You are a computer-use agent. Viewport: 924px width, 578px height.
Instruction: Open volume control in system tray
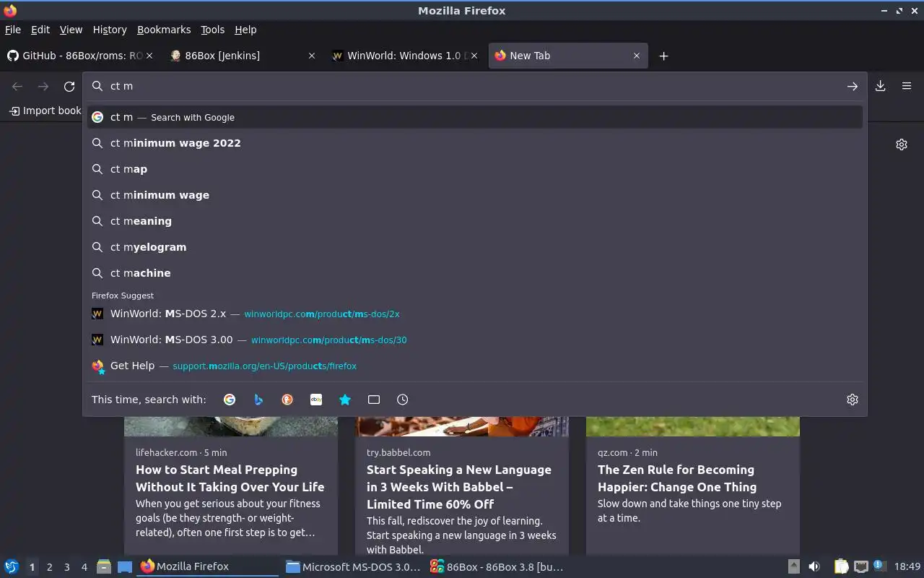814,567
